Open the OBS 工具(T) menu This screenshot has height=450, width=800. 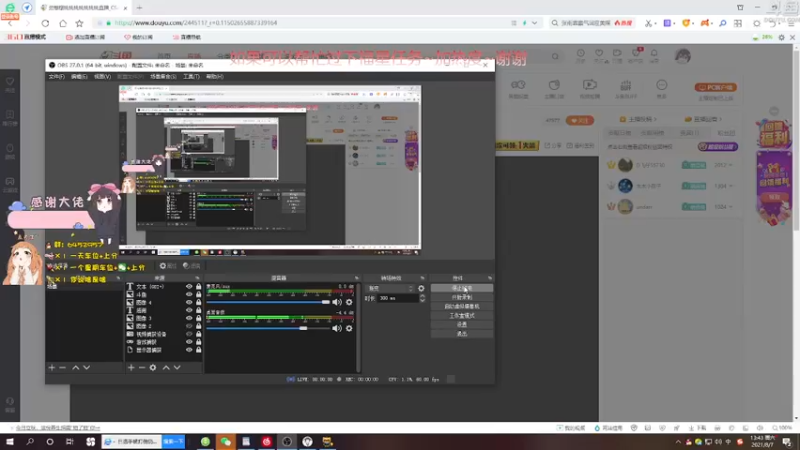point(191,77)
